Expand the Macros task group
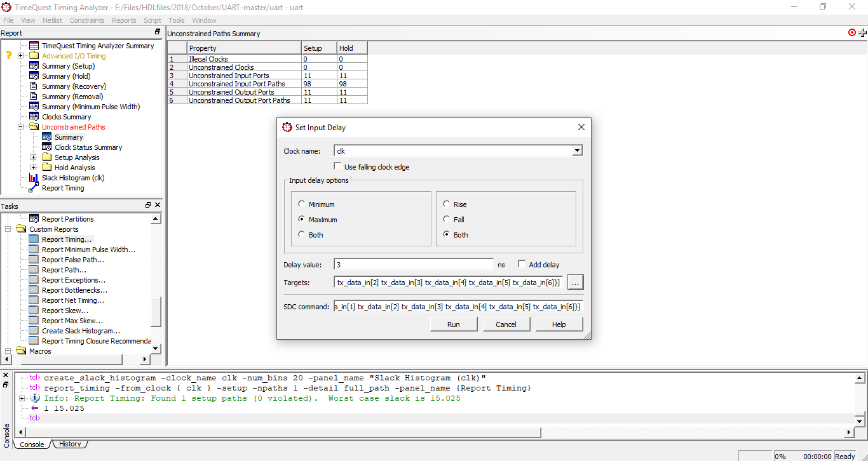Image resolution: width=868 pixels, height=461 pixels. pyautogui.click(x=8, y=351)
